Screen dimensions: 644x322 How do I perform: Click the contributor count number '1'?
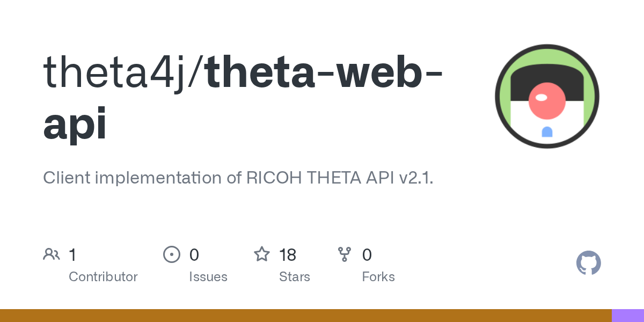[72, 254]
